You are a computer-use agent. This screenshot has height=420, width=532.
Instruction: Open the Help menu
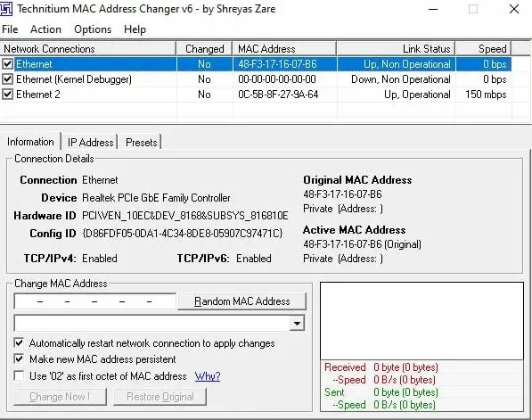click(x=135, y=29)
